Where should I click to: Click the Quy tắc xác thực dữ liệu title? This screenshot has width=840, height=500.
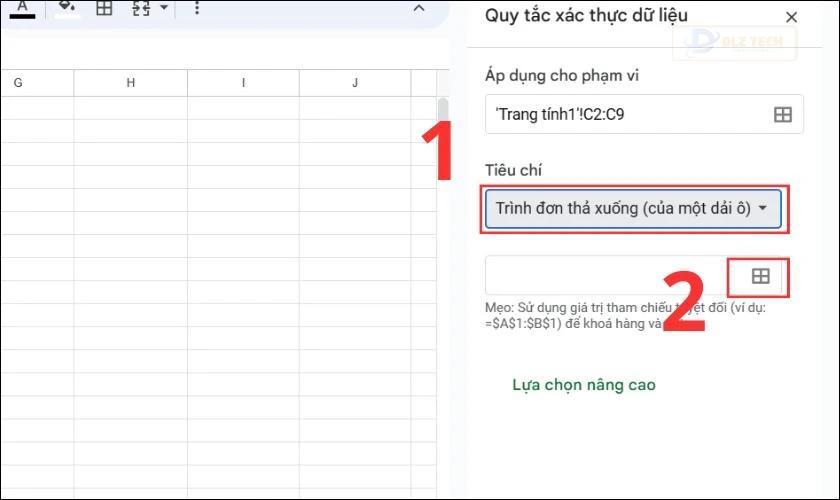(586, 16)
